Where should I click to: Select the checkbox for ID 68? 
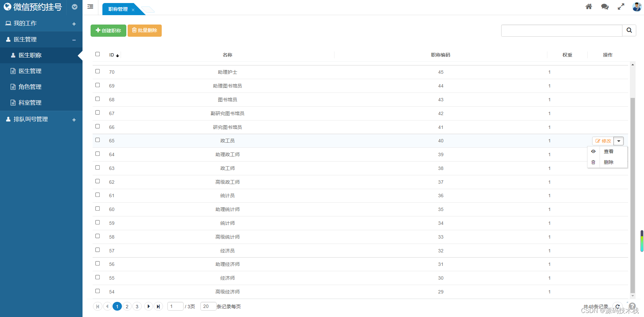click(x=98, y=99)
